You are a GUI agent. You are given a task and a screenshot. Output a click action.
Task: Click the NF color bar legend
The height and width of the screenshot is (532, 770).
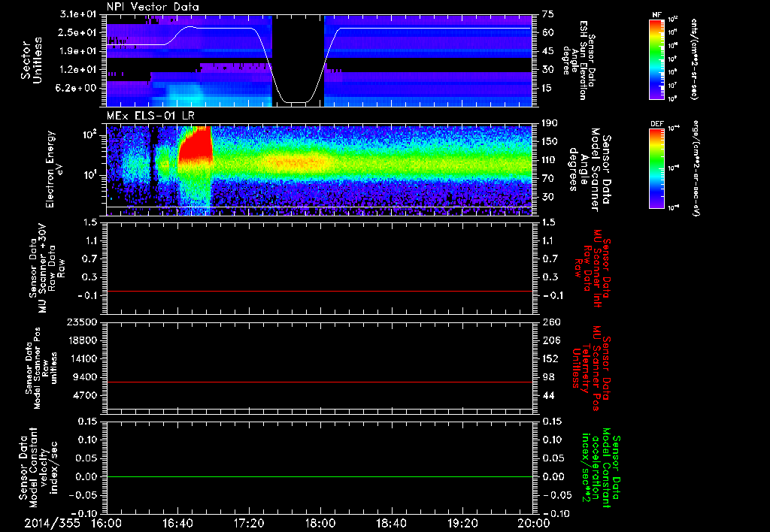657,59
